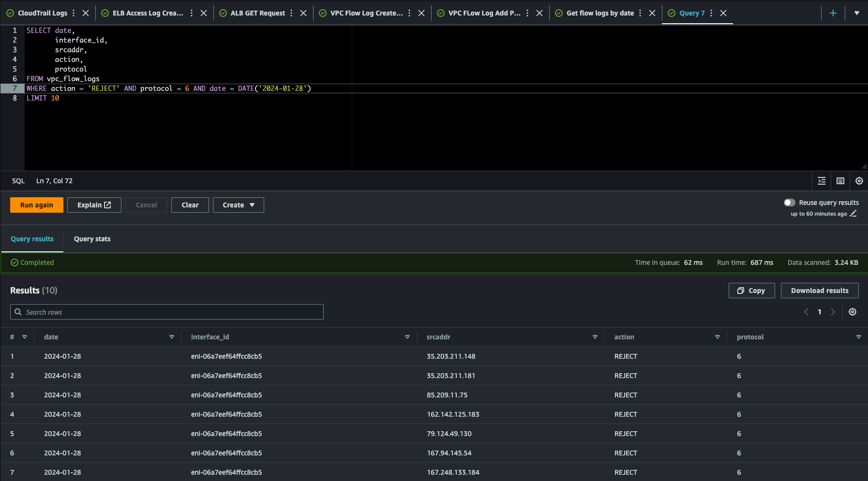Open the Query results tab
Screen dimensions: 868x481
32,239
